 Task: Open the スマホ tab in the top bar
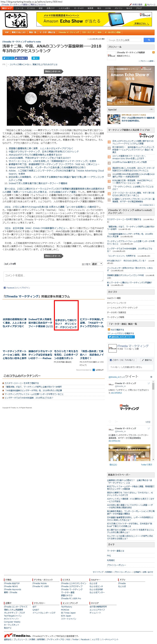pyautogui.click(x=108, y=8)
